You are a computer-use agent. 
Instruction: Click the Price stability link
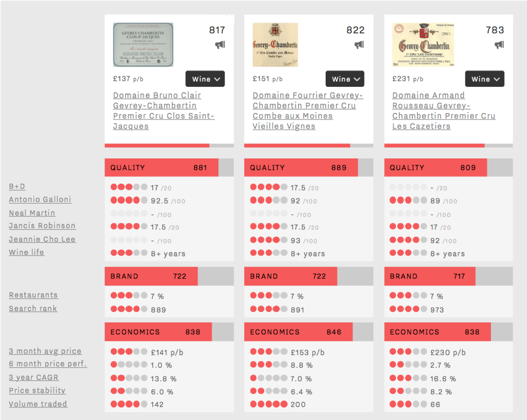(x=37, y=390)
